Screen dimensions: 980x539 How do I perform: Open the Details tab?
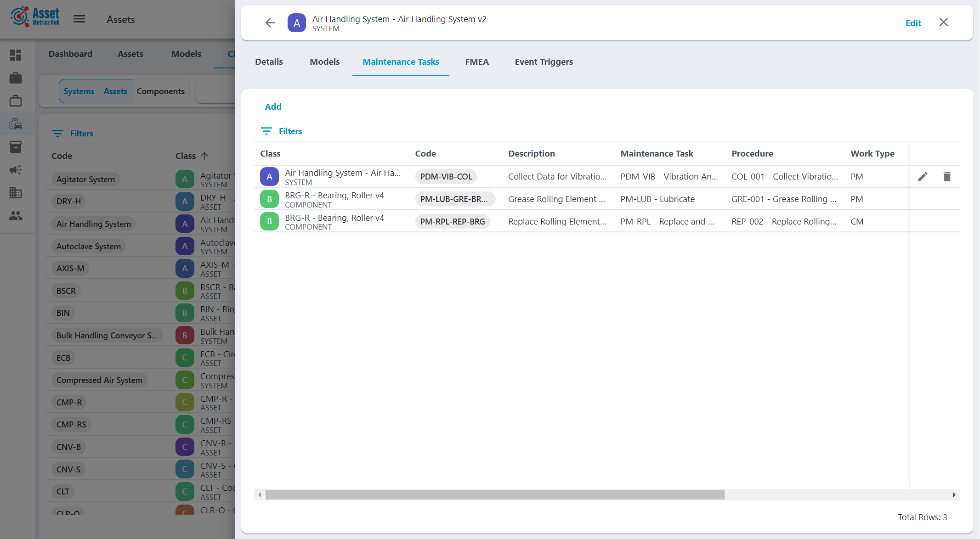tap(269, 62)
